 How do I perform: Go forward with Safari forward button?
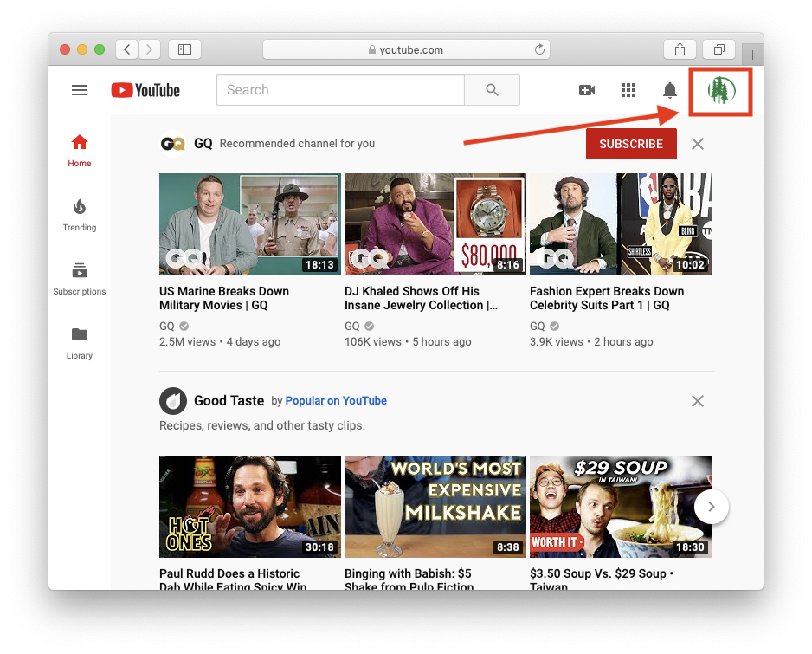(149, 49)
